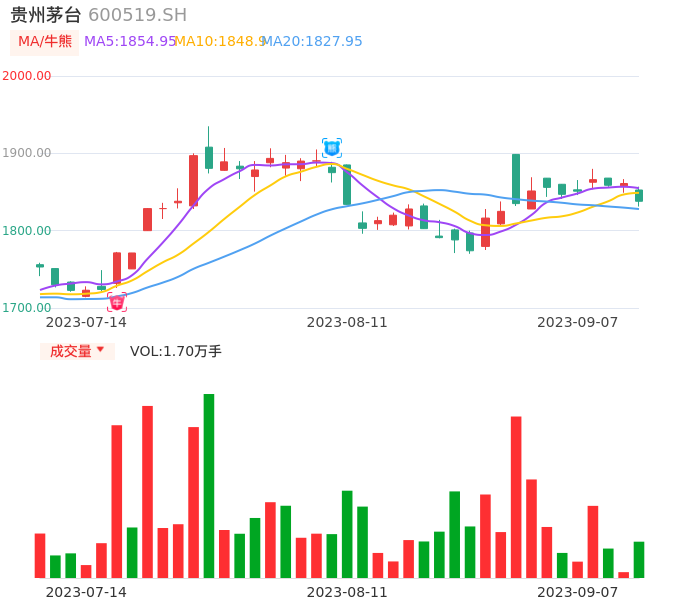
Task: Click the tallest green volume bar
Action: pyautogui.click(x=209, y=486)
